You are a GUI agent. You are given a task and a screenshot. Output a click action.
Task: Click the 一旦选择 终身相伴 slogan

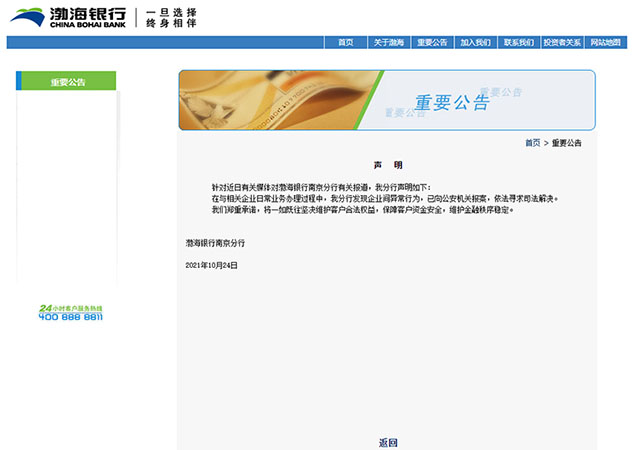171,18
